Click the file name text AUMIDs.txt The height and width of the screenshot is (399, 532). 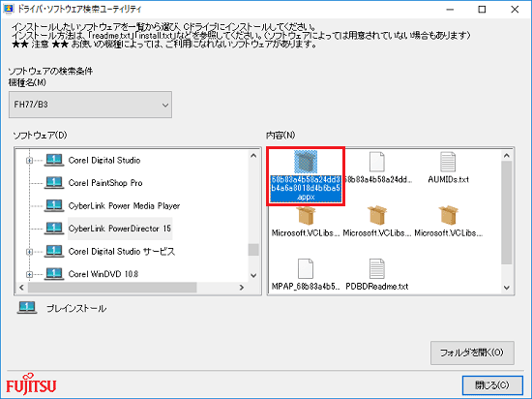(448, 179)
